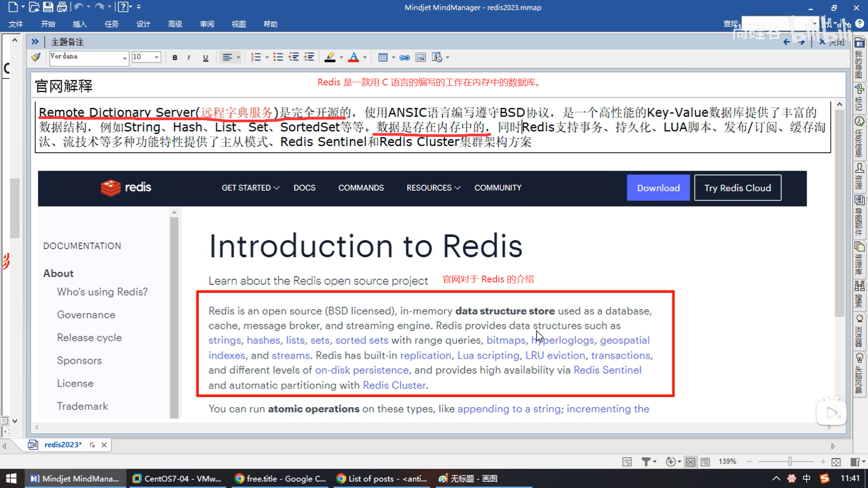Screen dimensions: 868x488
Task: Click the bulleted list icon
Action: 278,57
